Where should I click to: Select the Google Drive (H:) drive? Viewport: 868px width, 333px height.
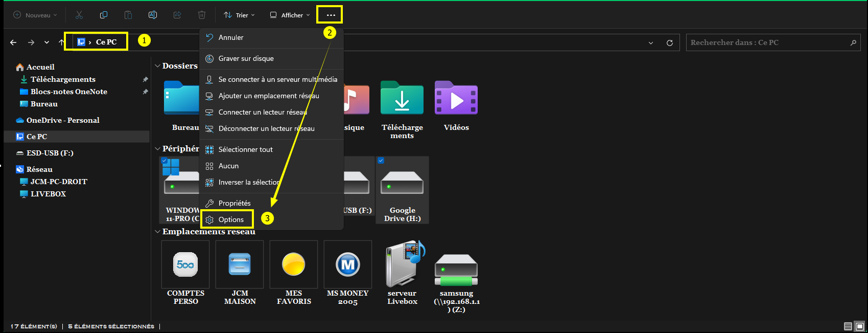pos(402,190)
